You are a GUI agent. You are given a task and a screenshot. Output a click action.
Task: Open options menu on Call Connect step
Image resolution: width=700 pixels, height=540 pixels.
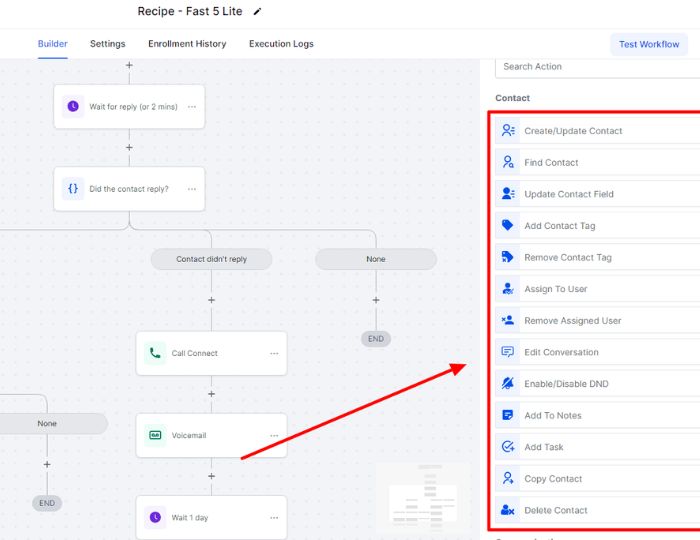[274, 353]
